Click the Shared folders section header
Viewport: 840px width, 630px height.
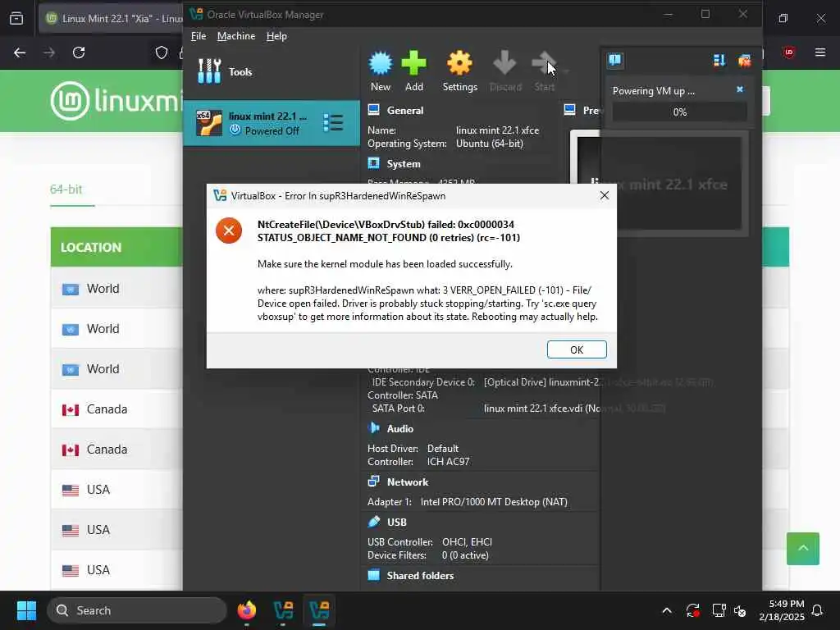421,576
